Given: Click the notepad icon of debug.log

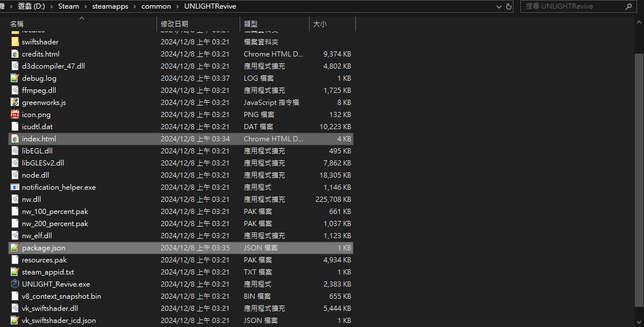Looking at the screenshot, I should click(x=15, y=78).
